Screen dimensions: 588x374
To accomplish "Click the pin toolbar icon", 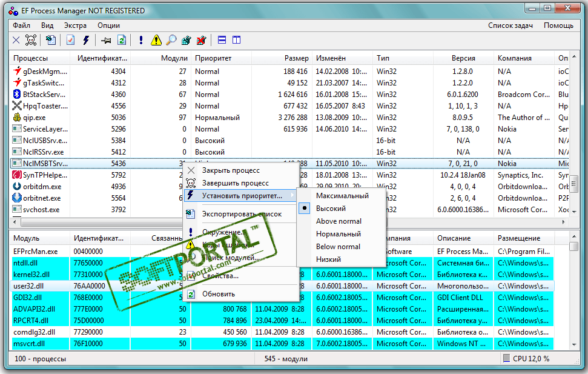I will pyautogui.click(x=107, y=41).
